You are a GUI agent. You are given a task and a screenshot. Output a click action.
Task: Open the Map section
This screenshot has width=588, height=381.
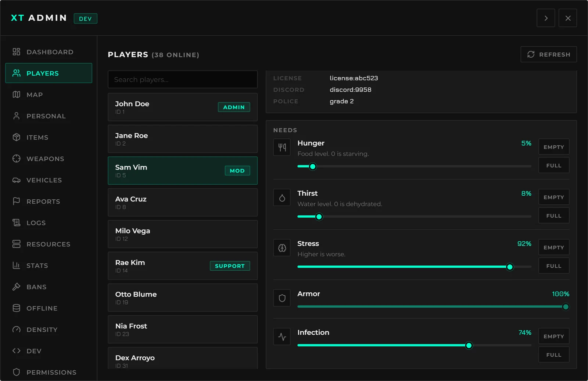pyautogui.click(x=49, y=95)
